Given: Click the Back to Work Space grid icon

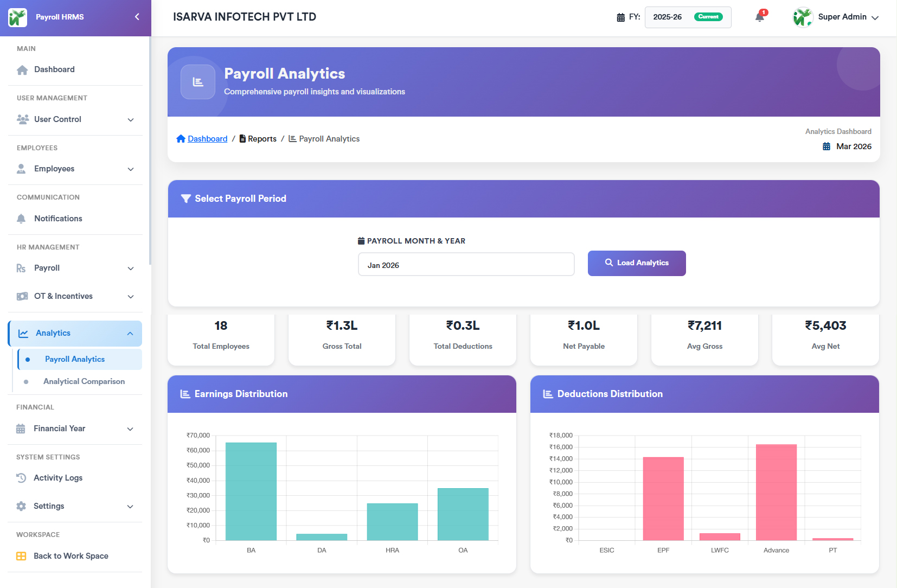Looking at the screenshot, I should pyautogui.click(x=21, y=556).
